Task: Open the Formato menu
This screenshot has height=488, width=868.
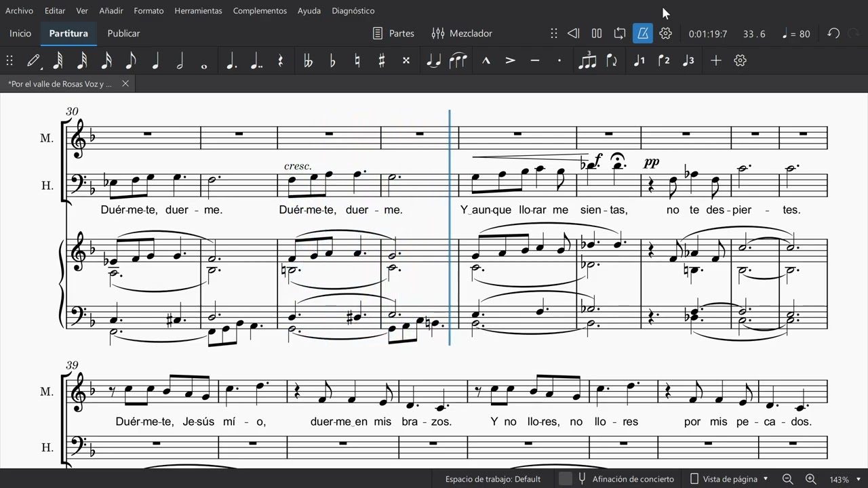Action: (x=149, y=11)
